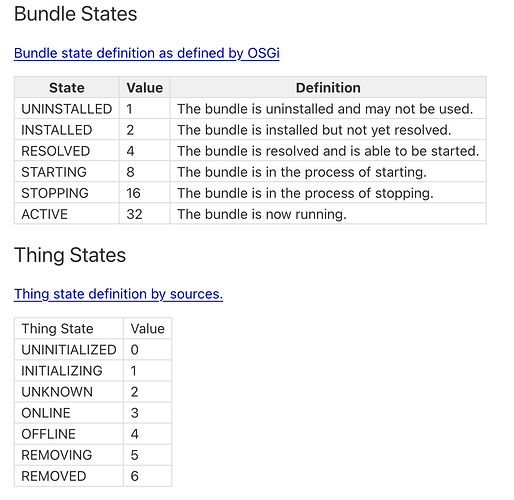Image resolution: width=514 pixels, height=500 pixels.
Task: Click the Definition column header
Action: point(328,88)
